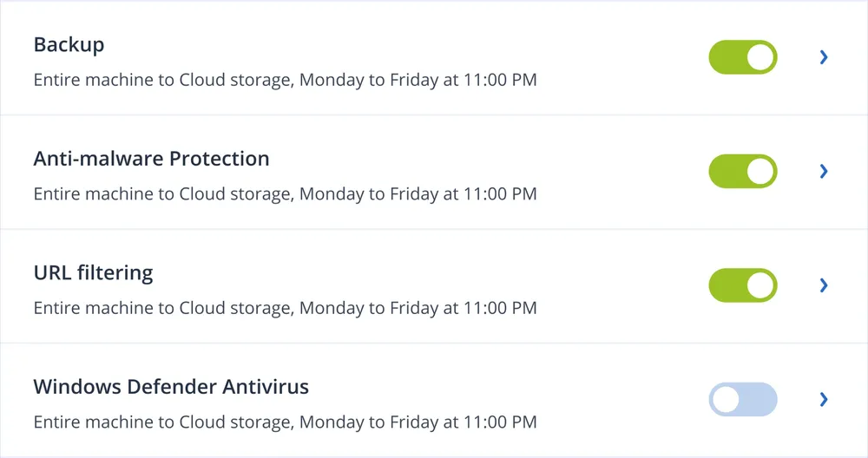Click the white knob of URL filtering switch
This screenshot has height=458, width=868.
(760, 285)
